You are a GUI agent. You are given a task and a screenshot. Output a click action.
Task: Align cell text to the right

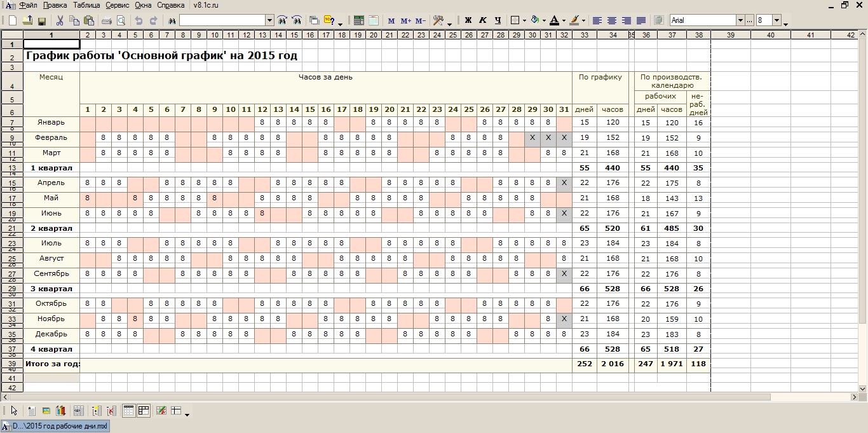tap(627, 20)
